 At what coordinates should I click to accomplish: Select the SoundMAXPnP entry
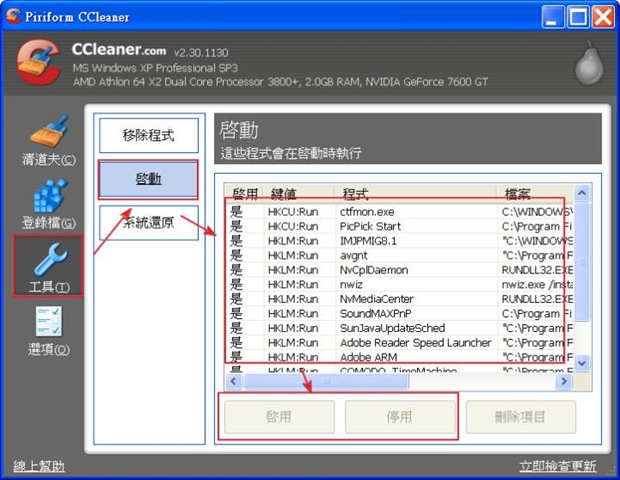(399, 314)
